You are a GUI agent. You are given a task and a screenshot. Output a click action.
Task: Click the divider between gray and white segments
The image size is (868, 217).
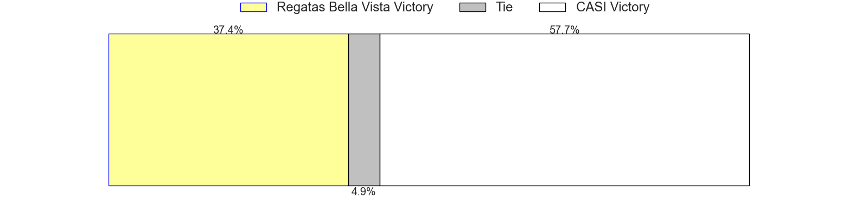point(380,110)
